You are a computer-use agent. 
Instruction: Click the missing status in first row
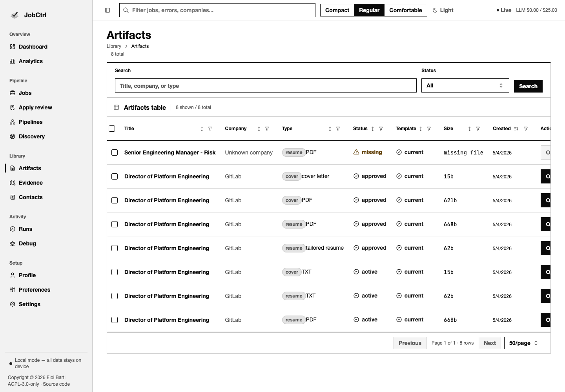click(x=368, y=152)
